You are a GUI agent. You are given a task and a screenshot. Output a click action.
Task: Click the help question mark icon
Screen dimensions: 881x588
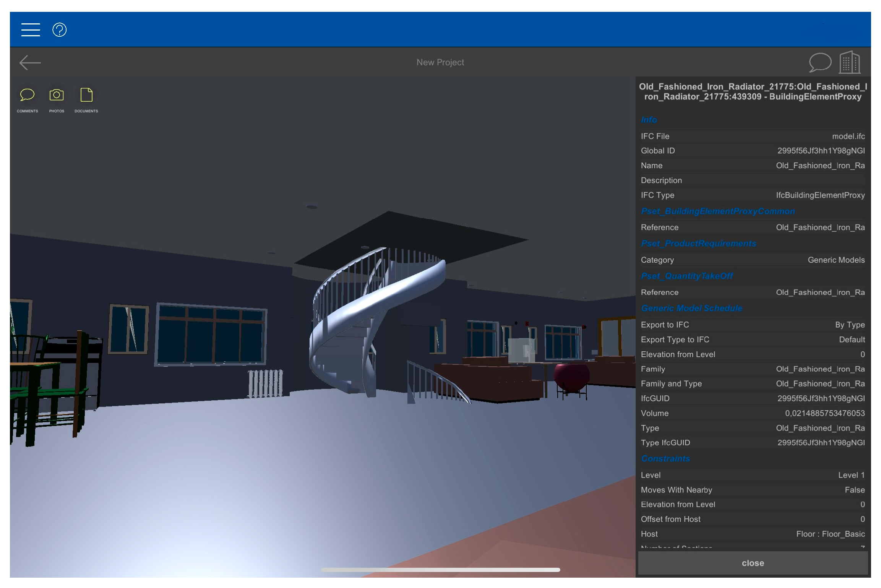point(59,30)
